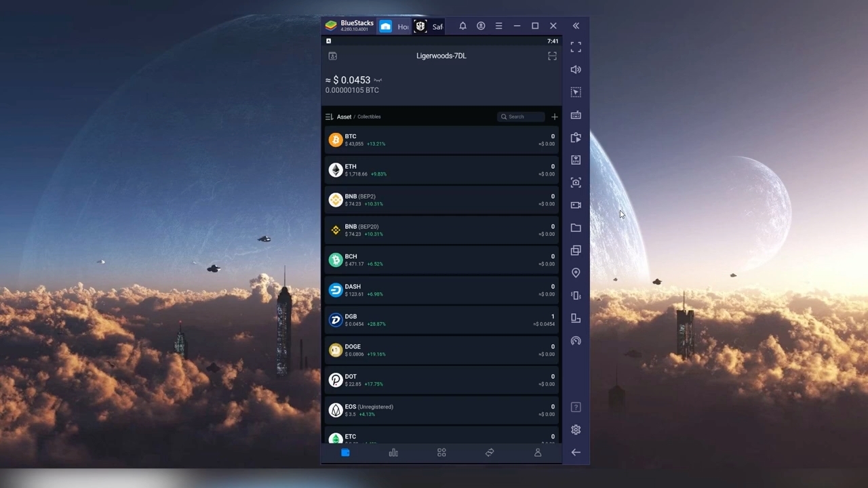The image size is (868, 488).
Task: Toggle balance visibility eye icon
Action: click(378, 81)
